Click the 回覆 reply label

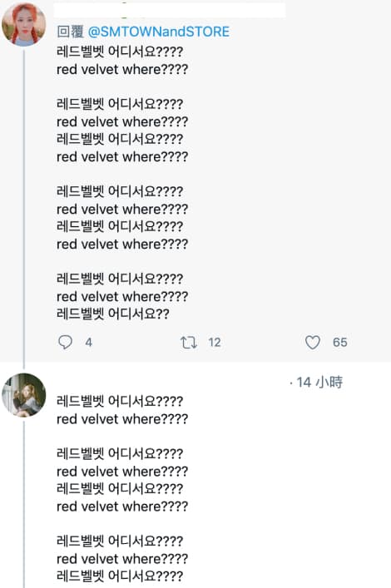tap(70, 32)
